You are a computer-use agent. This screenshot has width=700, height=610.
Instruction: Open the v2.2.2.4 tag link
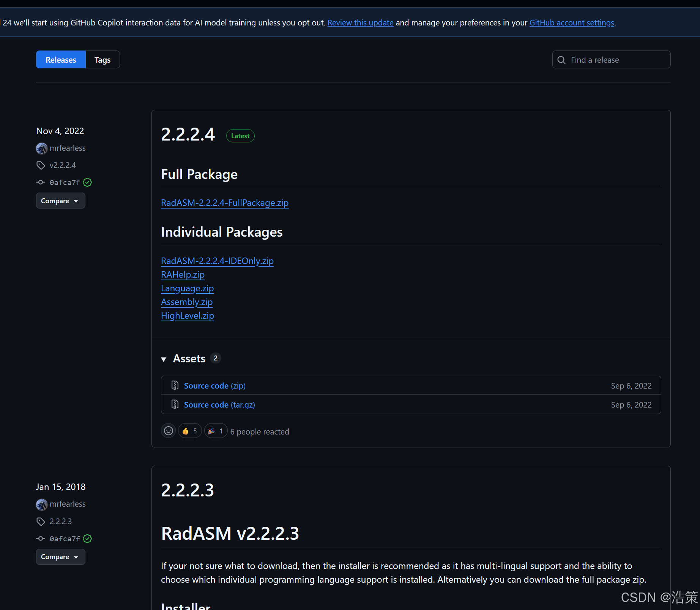pyautogui.click(x=63, y=165)
